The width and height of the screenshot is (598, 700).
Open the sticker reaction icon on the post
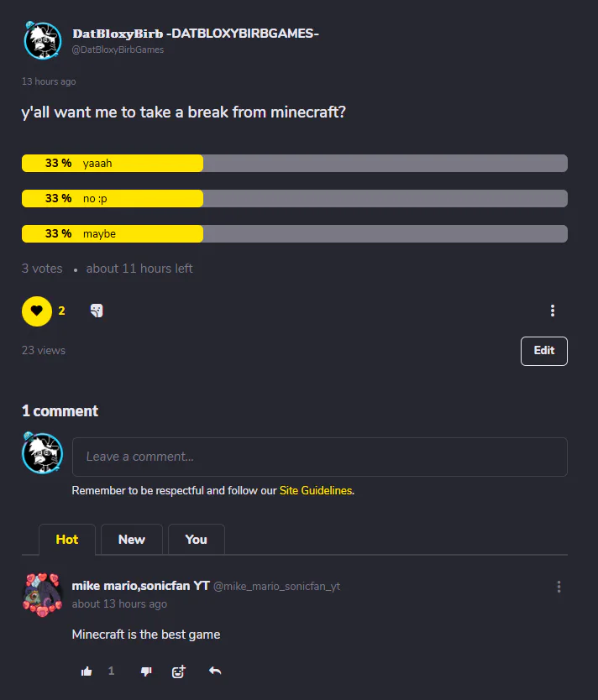(x=97, y=311)
